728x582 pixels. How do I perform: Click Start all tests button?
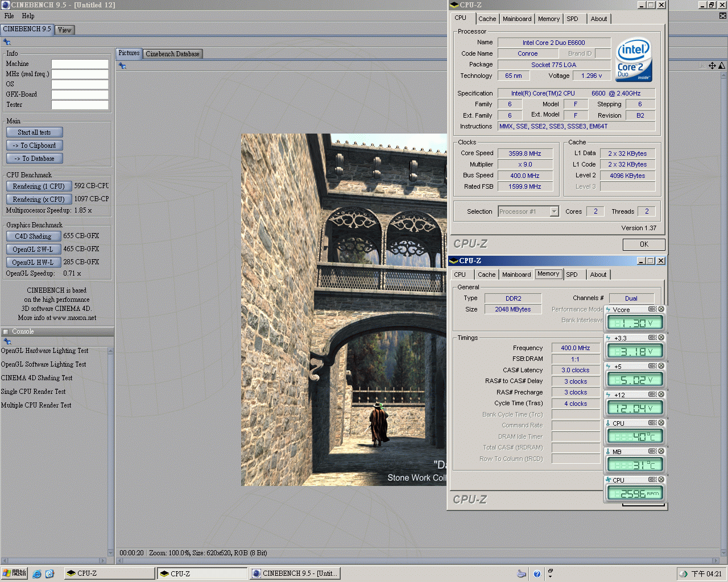pyautogui.click(x=34, y=132)
